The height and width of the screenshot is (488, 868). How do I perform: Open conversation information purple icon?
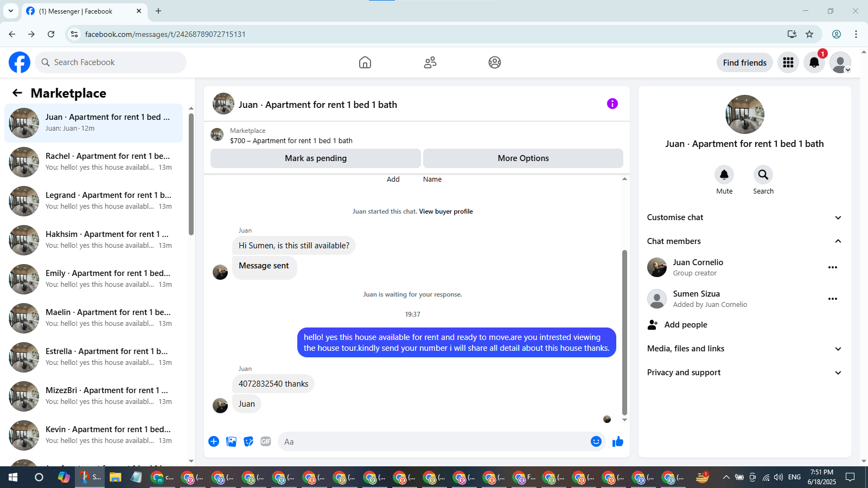point(612,104)
